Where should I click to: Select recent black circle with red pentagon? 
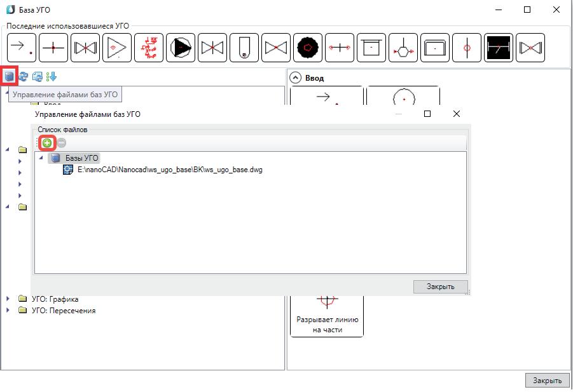point(308,48)
